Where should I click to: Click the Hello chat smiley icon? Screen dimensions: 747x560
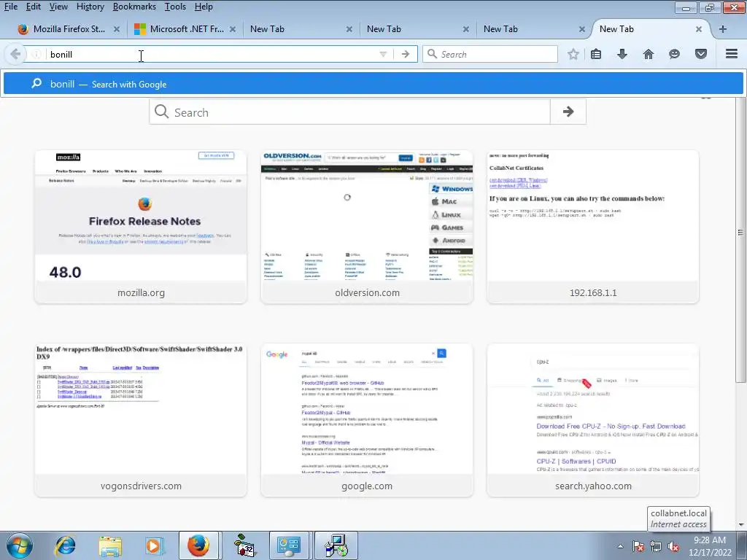pos(674,54)
